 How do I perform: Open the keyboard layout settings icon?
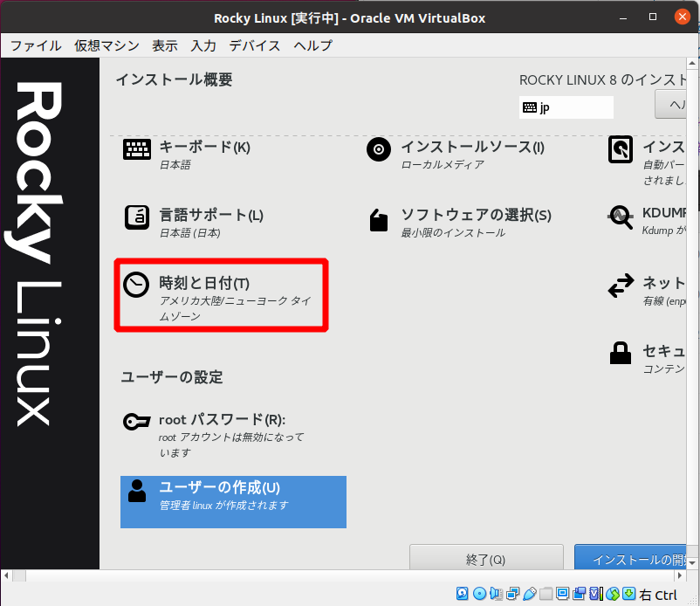[137, 149]
